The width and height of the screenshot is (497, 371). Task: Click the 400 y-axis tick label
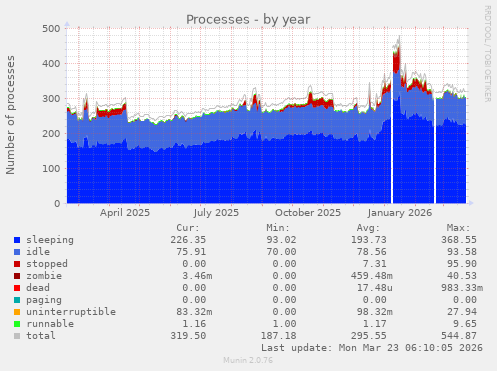(51, 64)
